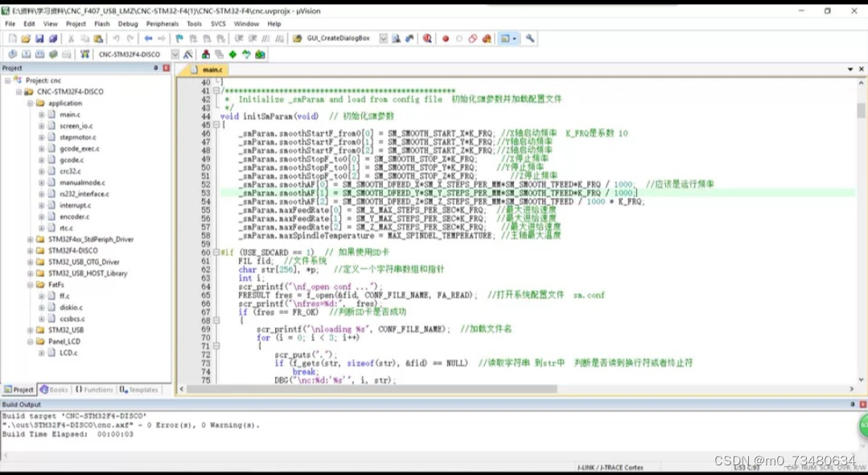Comment the selection using the toolbar icon
Viewport: 868px width, 475px height.
(x=266, y=39)
